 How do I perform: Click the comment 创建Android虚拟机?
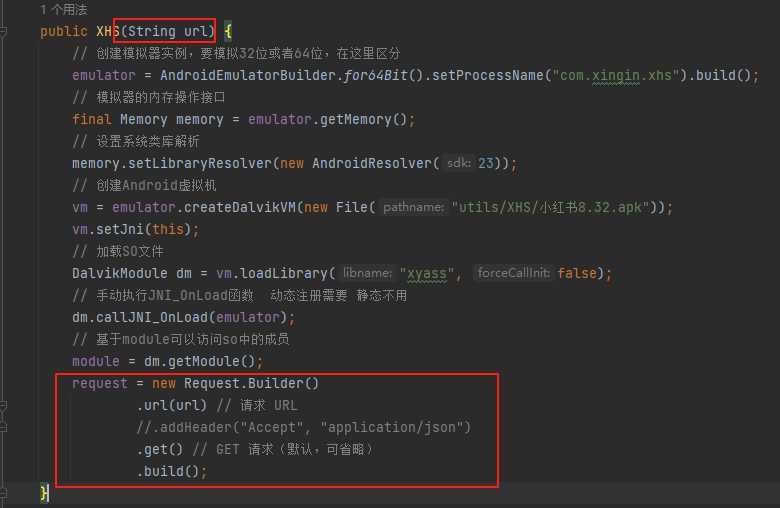144,186
